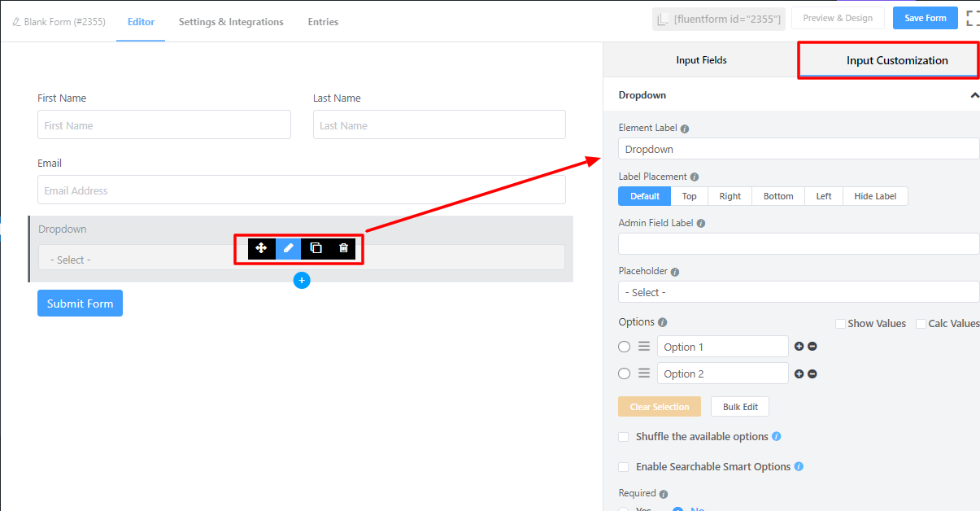Screen dimensions: 980x511
Task: Click the duplicate icon on Dropdown field
Action: pyautogui.click(x=316, y=248)
